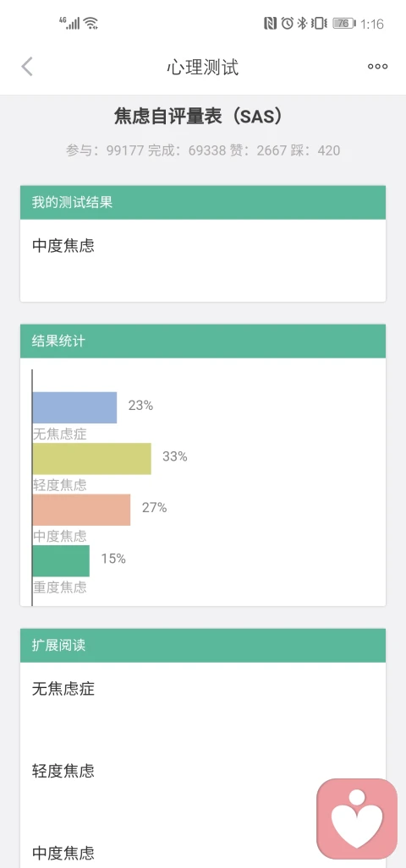Select the blue 23% bar

74,407
